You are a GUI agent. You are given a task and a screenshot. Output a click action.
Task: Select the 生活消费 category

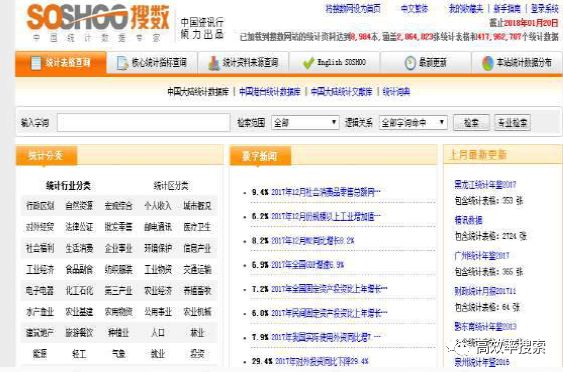[x=79, y=248]
